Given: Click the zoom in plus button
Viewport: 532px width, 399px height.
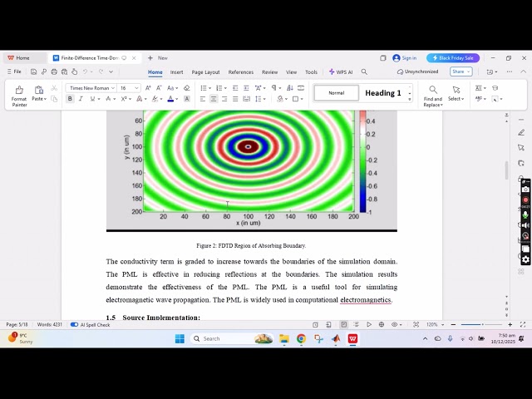Looking at the screenshot, I should [510, 325].
